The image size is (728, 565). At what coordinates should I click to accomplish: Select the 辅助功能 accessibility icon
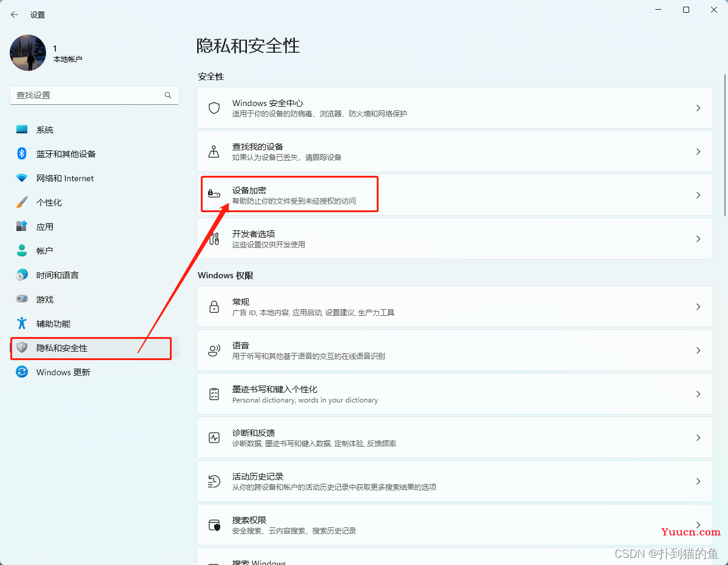(22, 324)
